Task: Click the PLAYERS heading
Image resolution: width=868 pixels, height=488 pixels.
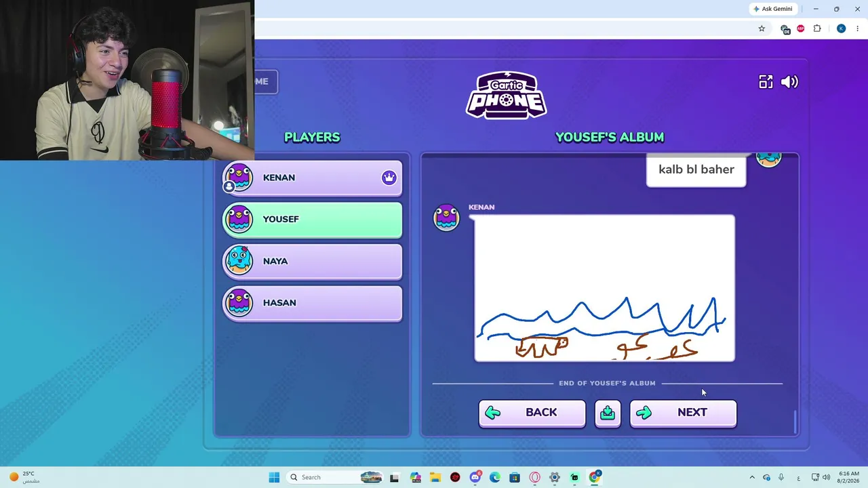Action: click(312, 137)
